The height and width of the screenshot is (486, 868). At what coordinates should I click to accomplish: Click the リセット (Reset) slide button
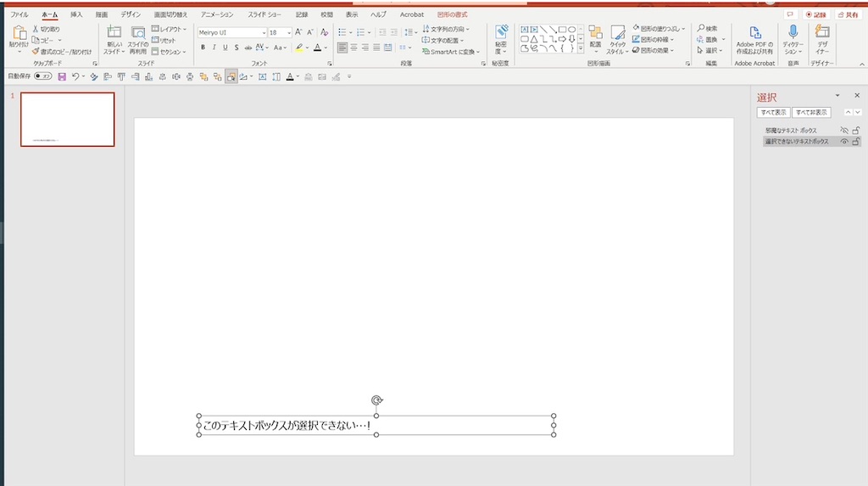coord(164,41)
